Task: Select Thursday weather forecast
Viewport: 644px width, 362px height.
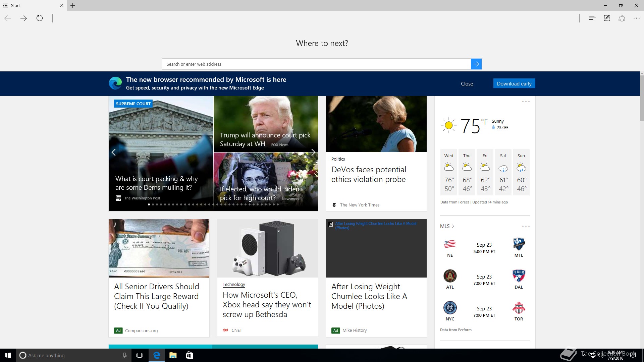Action: point(467,172)
